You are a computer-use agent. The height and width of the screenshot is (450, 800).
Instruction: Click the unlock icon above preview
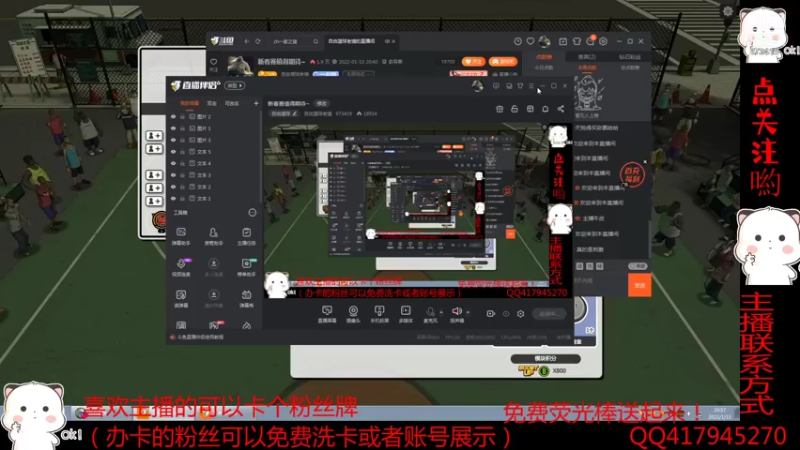point(514,109)
